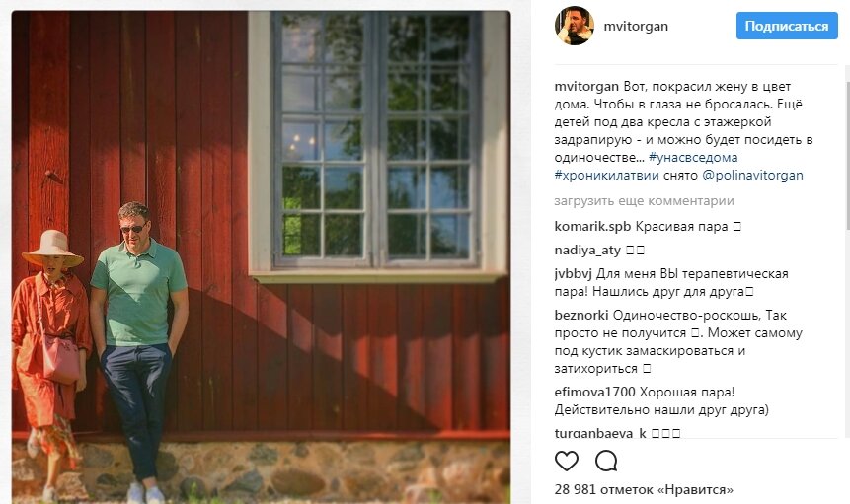Open mvitorgan username in post header
Viewport: 850px width, 504px height.
click(x=636, y=26)
